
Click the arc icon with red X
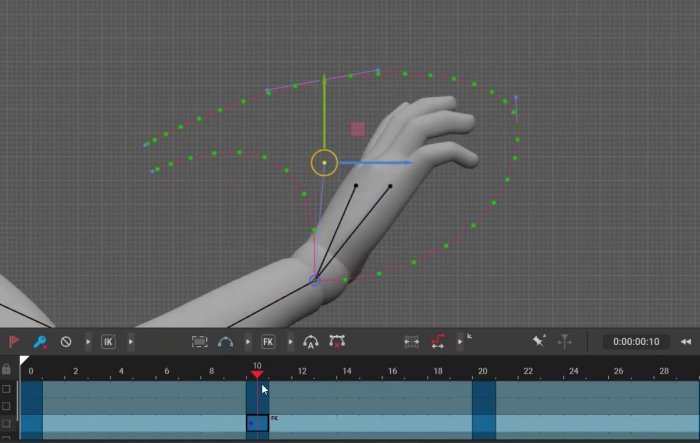pos(337,341)
